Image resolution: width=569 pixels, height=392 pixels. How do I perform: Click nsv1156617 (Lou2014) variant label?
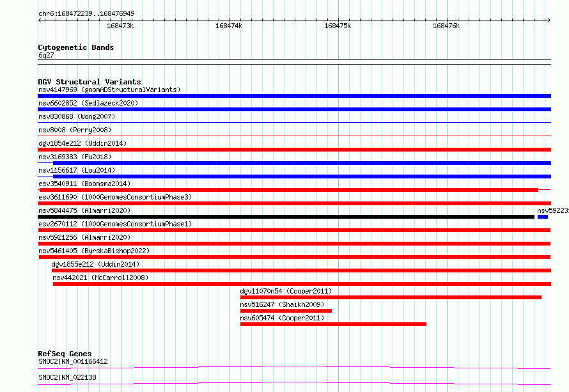point(77,170)
